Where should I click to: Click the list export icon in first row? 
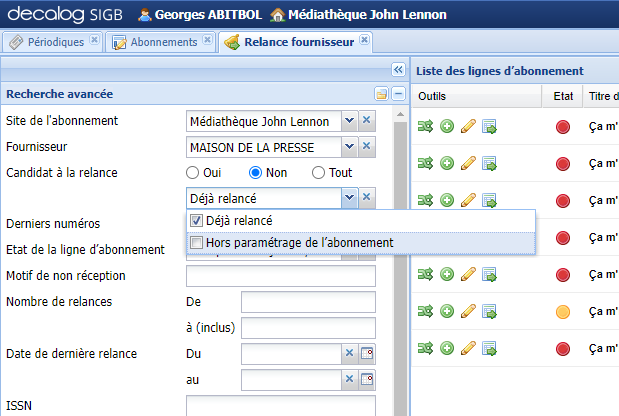(x=489, y=126)
